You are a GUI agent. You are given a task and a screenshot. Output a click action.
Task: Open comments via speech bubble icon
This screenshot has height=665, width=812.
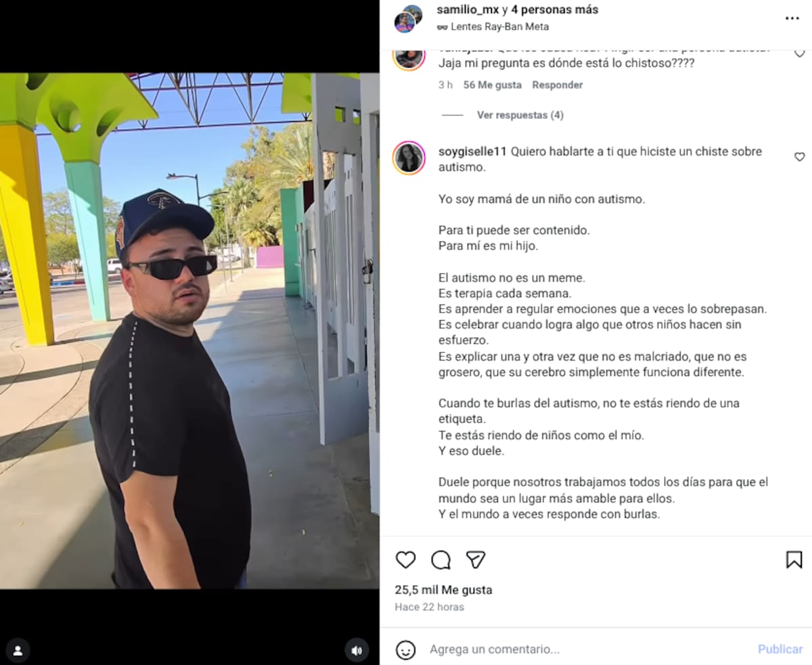pyautogui.click(x=441, y=559)
